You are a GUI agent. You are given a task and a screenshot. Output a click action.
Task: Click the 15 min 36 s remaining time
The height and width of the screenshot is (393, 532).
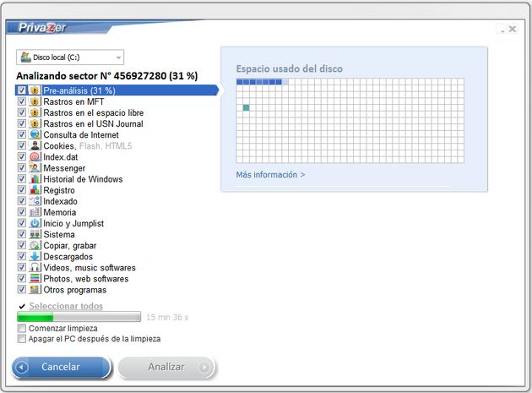pyautogui.click(x=167, y=317)
